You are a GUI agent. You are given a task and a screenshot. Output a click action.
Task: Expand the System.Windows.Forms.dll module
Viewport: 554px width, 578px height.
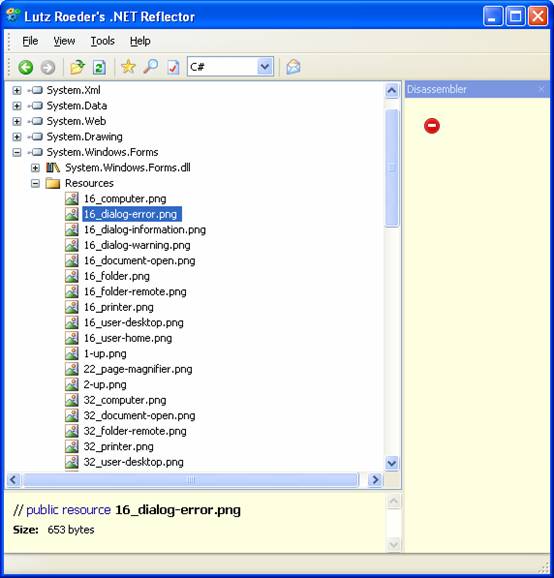tap(35, 168)
